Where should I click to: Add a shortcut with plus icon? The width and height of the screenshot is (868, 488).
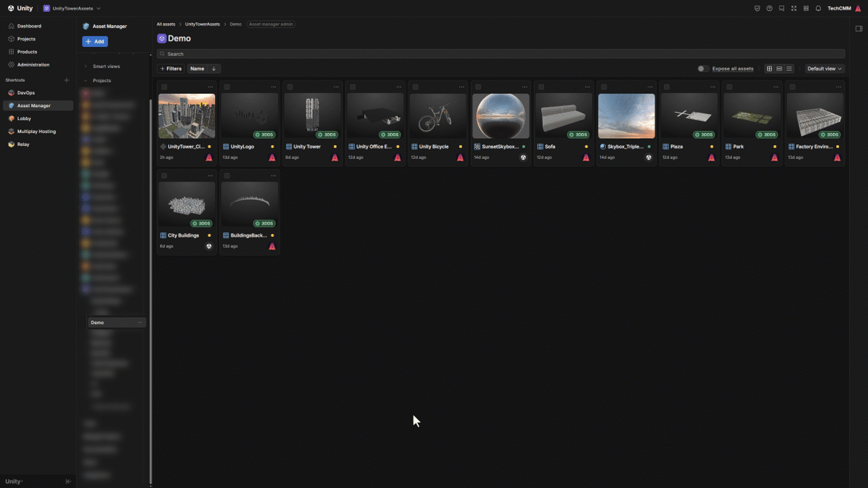(x=66, y=80)
